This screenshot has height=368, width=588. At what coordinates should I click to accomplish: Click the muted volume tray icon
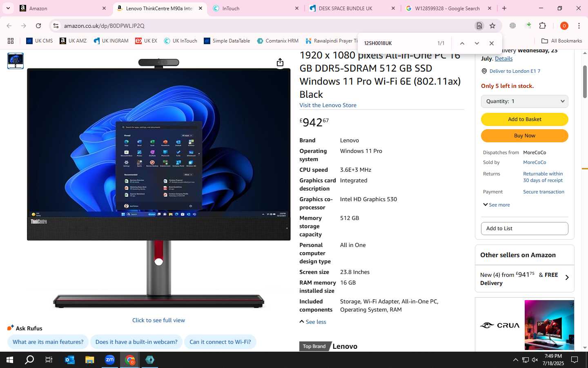tap(535, 360)
